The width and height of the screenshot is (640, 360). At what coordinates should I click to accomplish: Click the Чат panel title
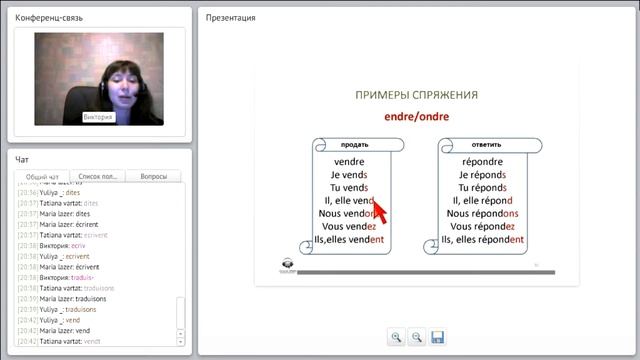(x=22, y=160)
